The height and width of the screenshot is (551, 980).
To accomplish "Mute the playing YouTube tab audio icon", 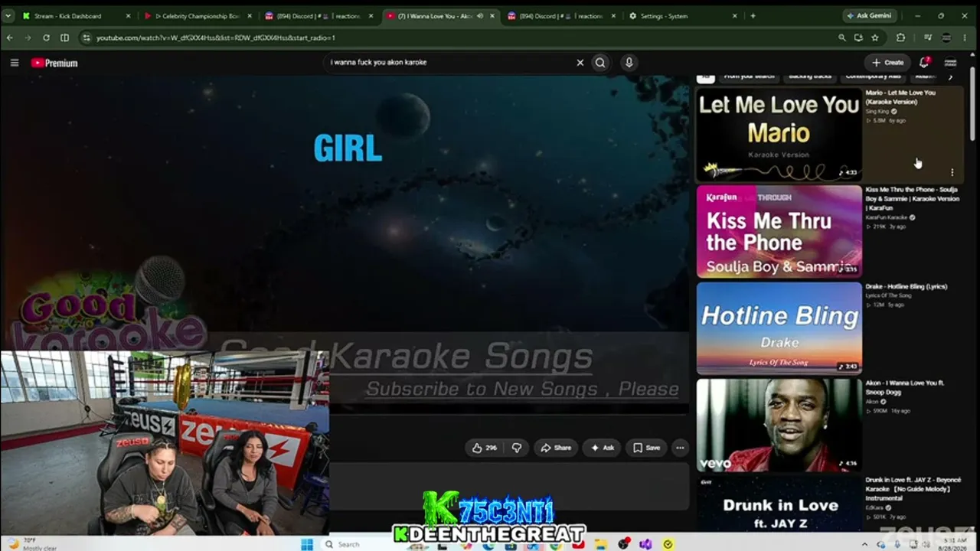I will point(481,16).
